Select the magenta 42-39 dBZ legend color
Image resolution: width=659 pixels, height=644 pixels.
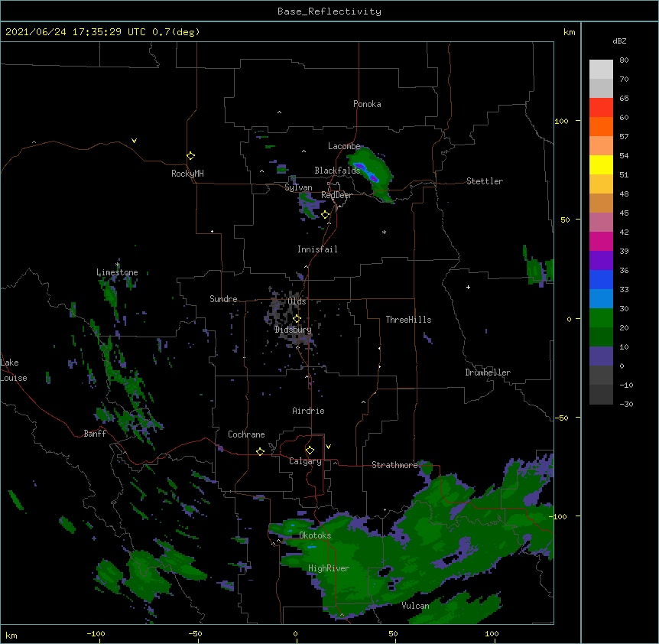pos(601,241)
